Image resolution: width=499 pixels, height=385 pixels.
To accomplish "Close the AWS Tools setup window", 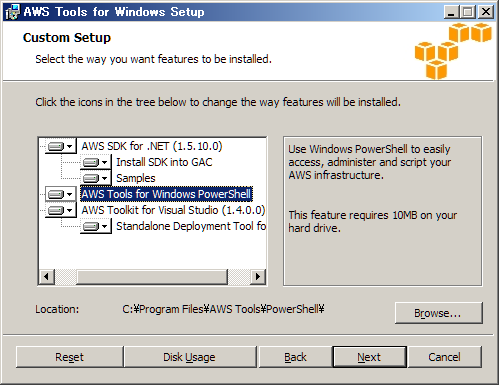I will coord(486,12).
